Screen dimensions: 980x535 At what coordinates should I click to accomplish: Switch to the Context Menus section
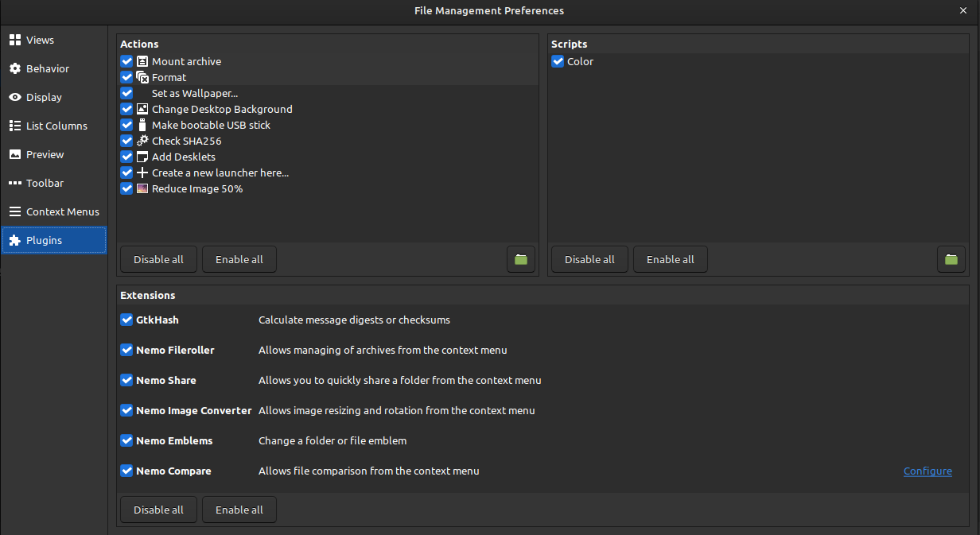(53, 211)
